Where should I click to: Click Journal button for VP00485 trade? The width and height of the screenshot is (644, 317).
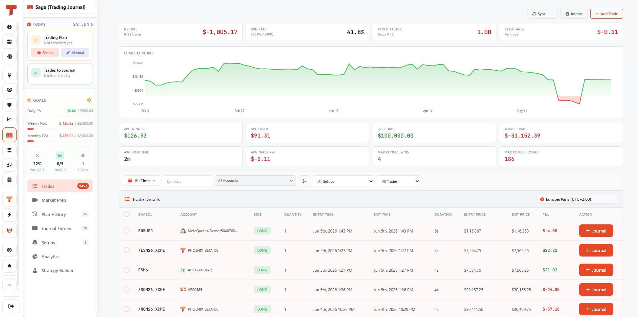tap(596, 290)
